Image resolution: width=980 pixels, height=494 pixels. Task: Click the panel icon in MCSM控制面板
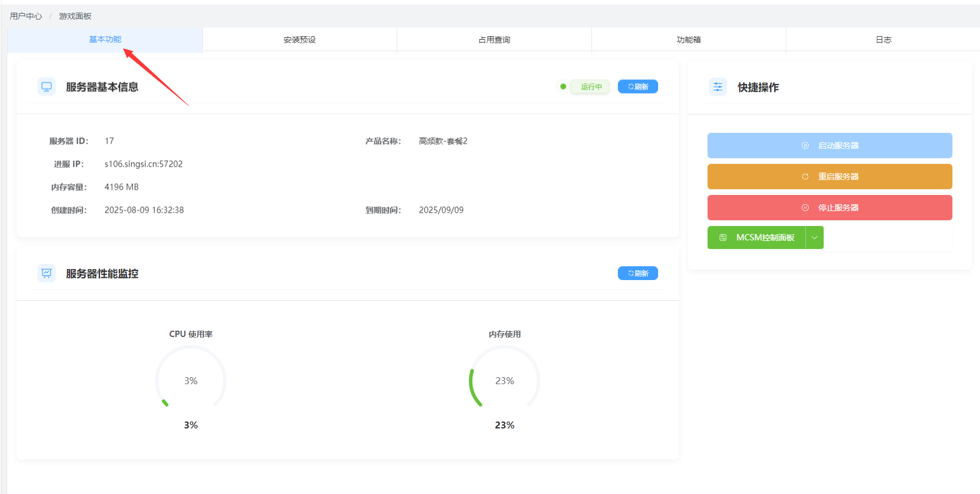(723, 238)
